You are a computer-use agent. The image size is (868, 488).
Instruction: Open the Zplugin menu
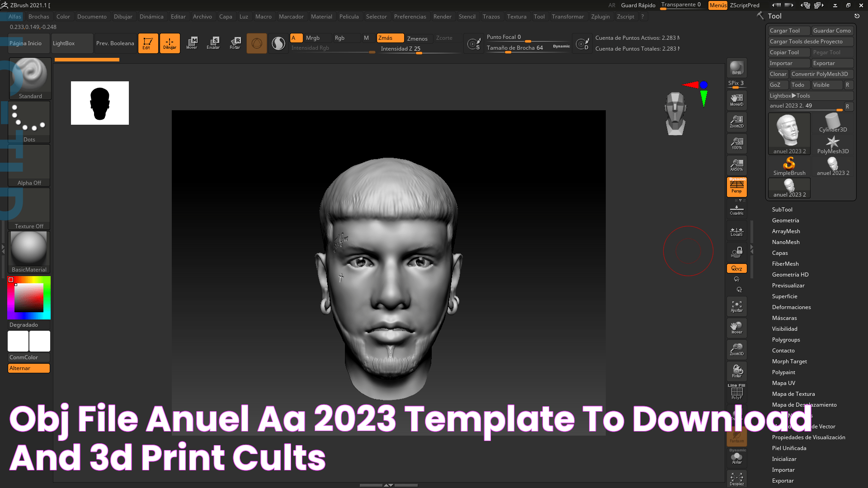click(600, 17)
